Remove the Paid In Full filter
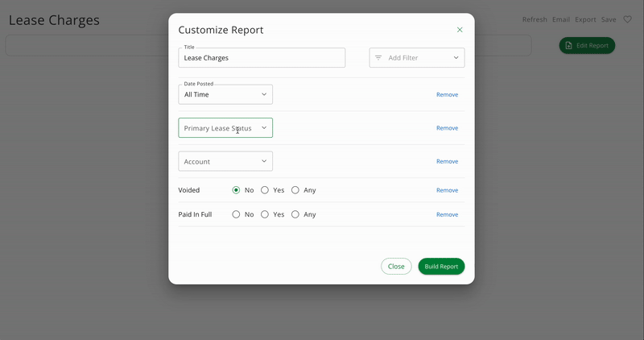The image size is (644, 340). pyautogui.click(x=447, y=214)
